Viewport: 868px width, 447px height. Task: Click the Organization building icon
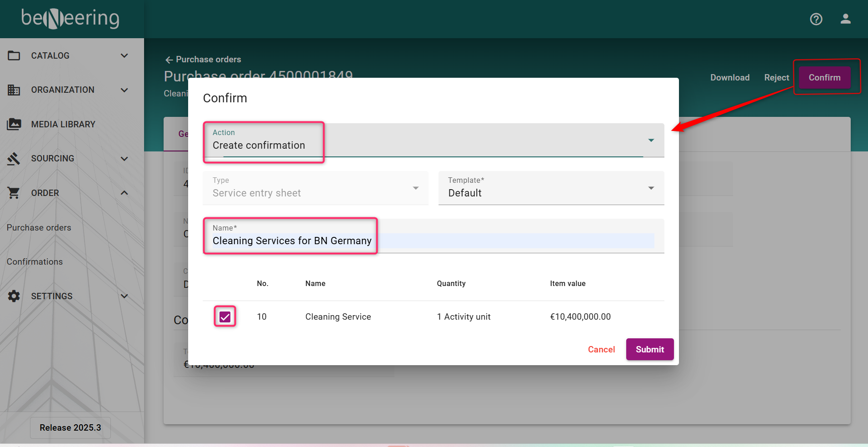14,90
